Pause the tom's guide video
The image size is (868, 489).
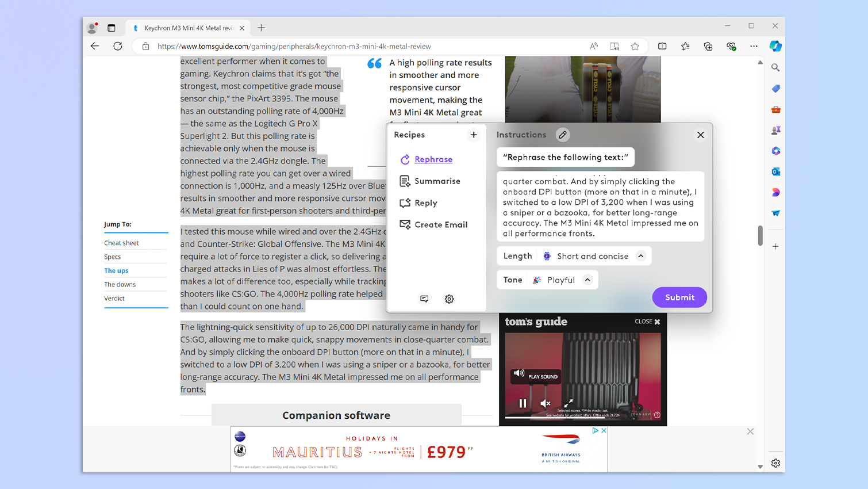pyautogui.click(x=523, y=403)
